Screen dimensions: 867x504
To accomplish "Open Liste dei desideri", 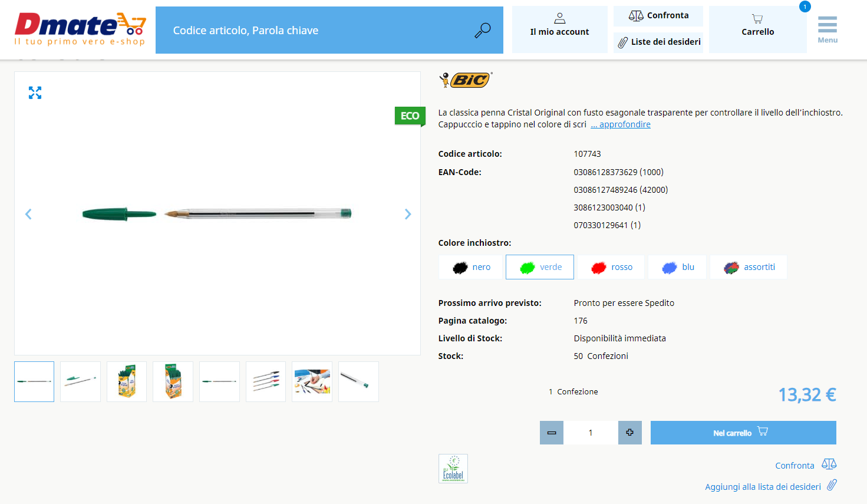I will [658, 42].
